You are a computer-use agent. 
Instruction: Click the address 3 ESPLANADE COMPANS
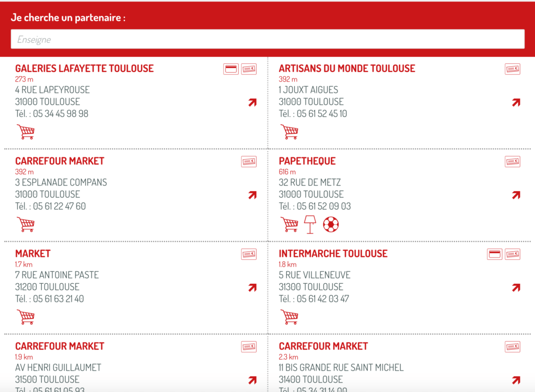[61, 182]
